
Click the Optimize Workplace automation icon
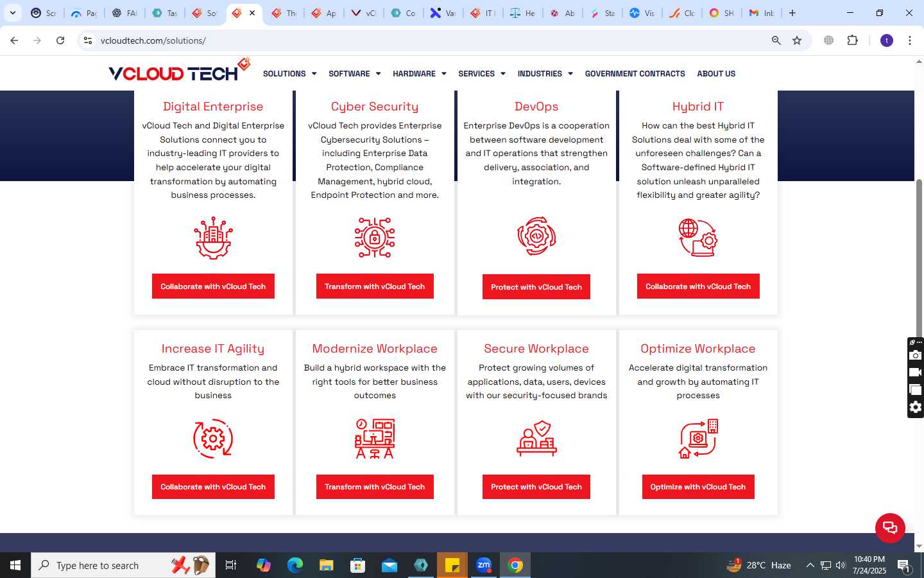click(x=698, y=439)
